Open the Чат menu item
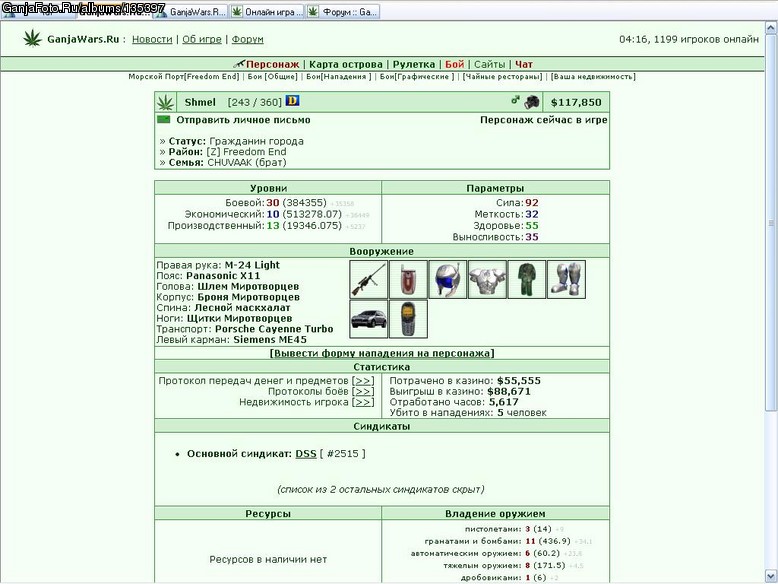Image resolution: width=778 pixels, height=584 pixels. pos(524,64)
